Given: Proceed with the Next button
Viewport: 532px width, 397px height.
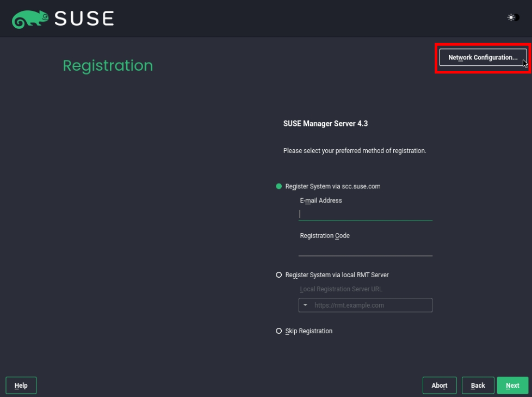Looking at the screenshot, I should point(512,386).
